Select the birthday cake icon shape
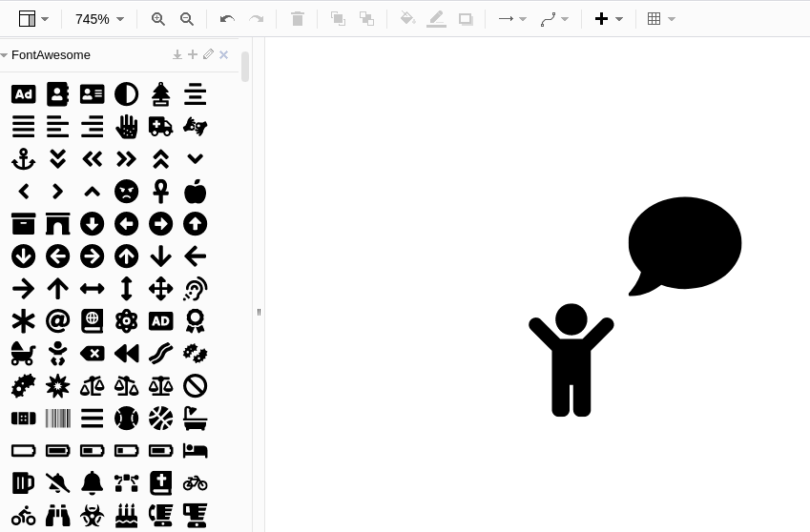The image size is (810, 532). pos(127,516)
